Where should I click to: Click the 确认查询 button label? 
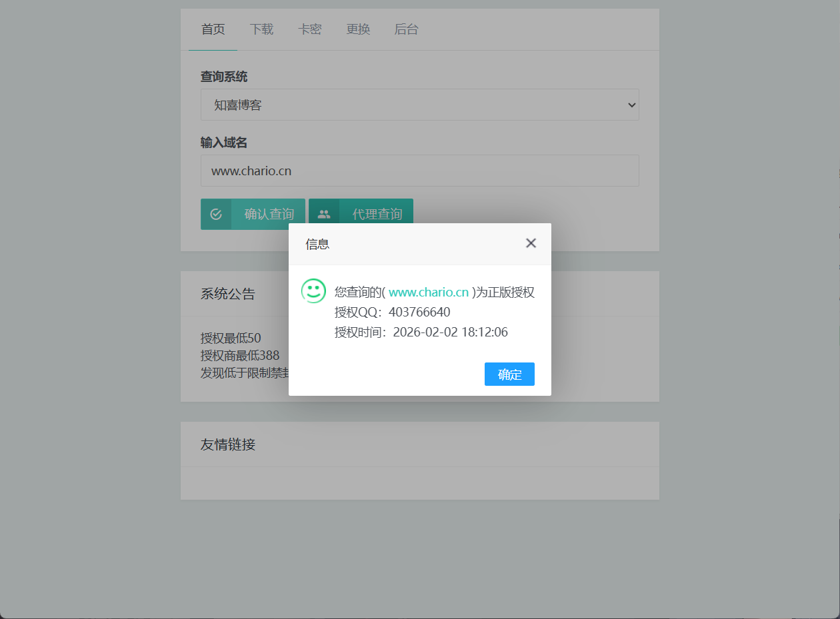[269, 214]
